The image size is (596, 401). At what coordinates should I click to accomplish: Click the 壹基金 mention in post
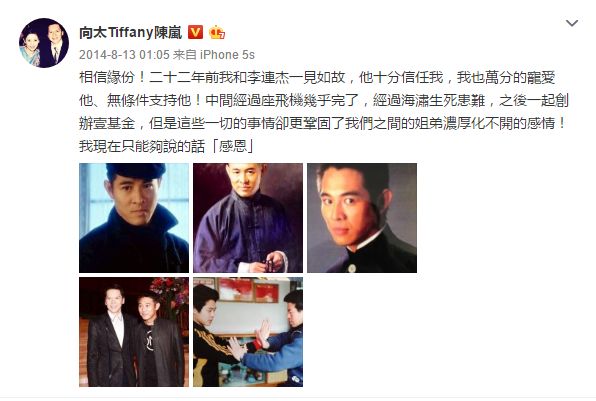click(114, 124)
